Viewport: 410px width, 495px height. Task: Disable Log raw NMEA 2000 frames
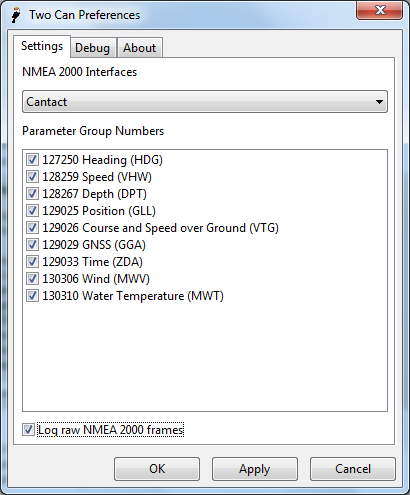[28, 430]
